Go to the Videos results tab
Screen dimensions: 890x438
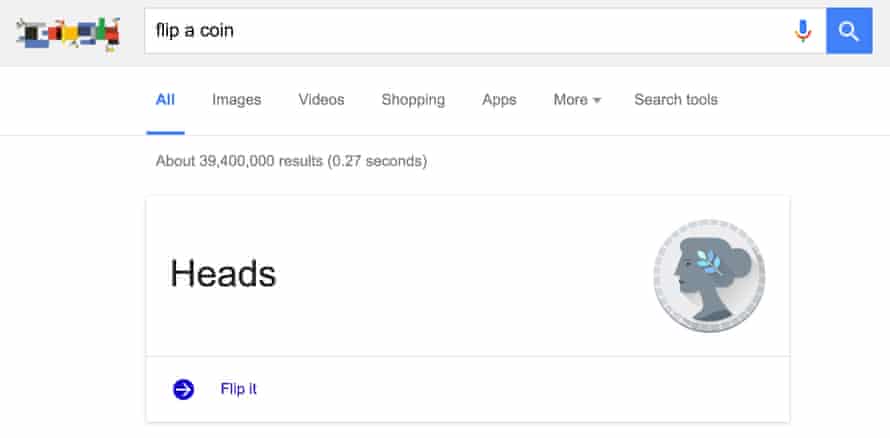[321, 100]
